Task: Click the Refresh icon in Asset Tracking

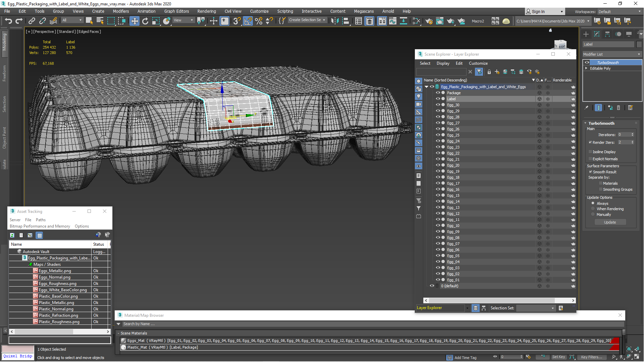Action: [x=12, y=235]
